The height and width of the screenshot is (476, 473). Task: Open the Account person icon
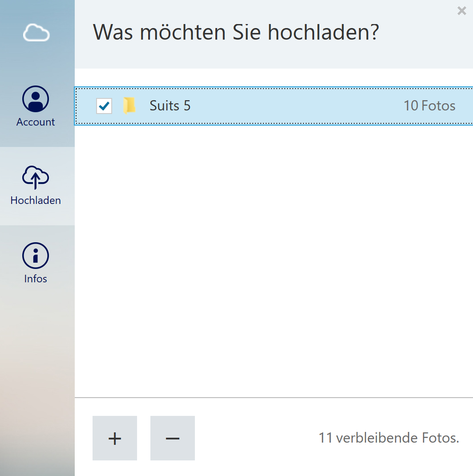pyautogui.click(x=36, y=99)
